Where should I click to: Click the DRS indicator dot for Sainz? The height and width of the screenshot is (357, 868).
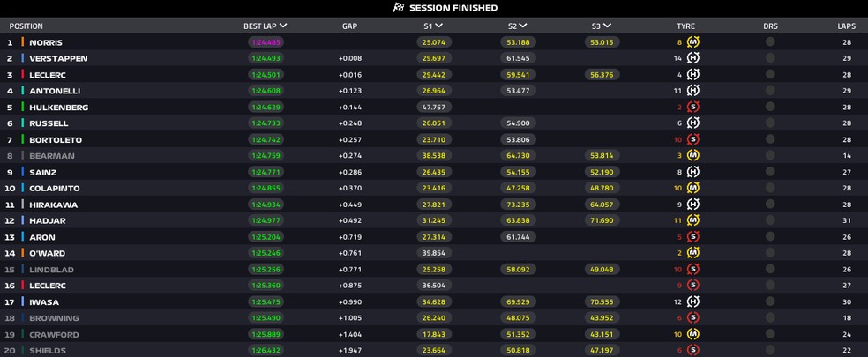pos(770,172)
